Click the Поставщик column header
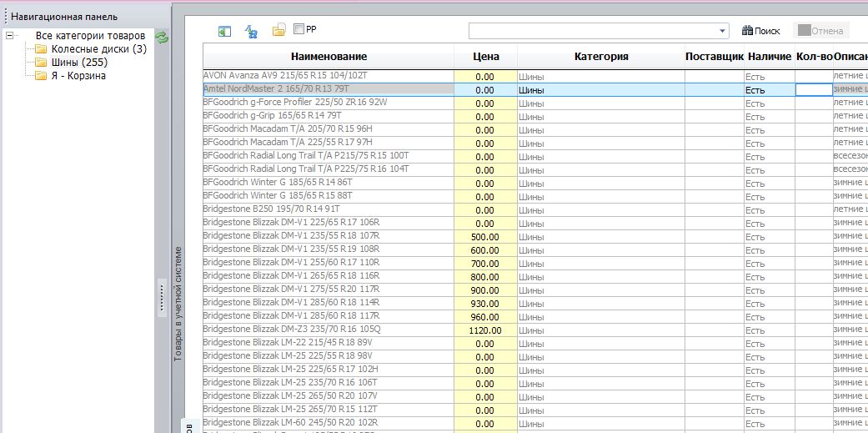868x433 pixels. 714,57
